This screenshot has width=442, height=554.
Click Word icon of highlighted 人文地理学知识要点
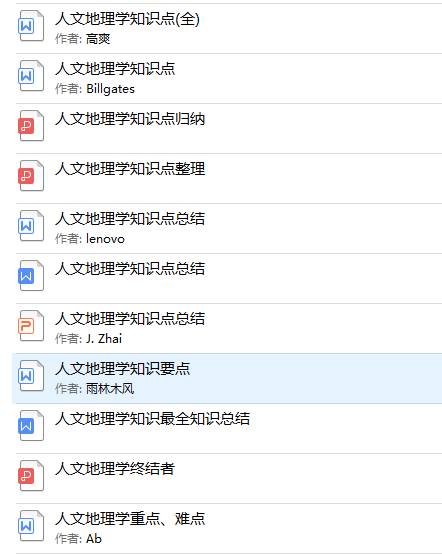[31, 376]
